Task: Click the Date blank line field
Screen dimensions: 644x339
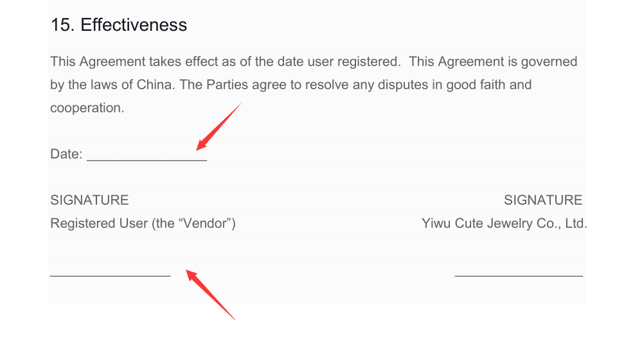Action: (x=147, y=156)
